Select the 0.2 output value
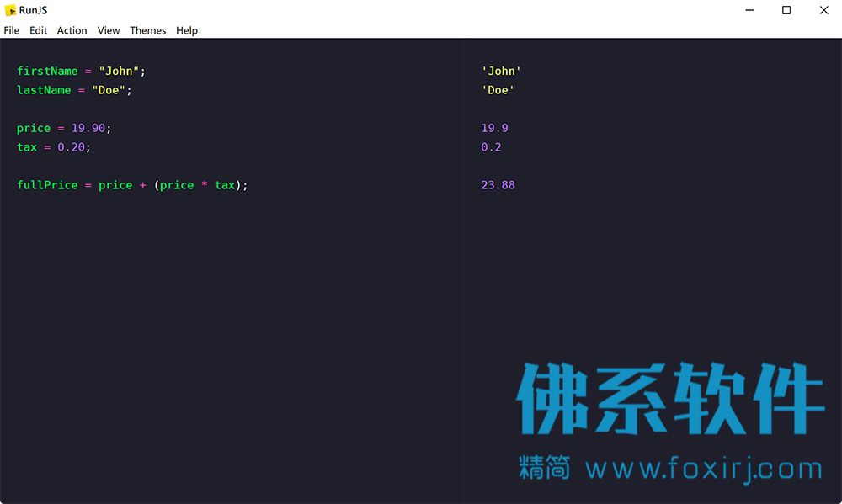The width and height of the screenshot is (842, 504). click(491, 147)
